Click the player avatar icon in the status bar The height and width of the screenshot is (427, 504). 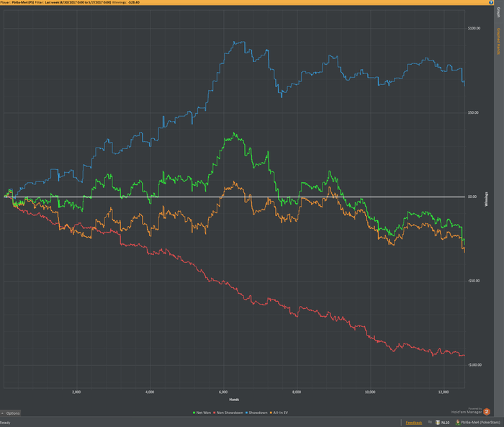click(458, 422)
